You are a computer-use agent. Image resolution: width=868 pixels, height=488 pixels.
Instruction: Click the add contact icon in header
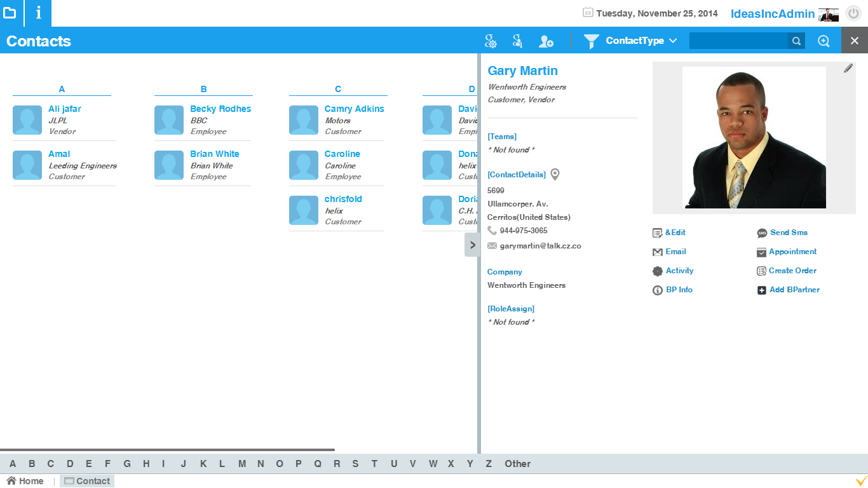click(546, 41)
